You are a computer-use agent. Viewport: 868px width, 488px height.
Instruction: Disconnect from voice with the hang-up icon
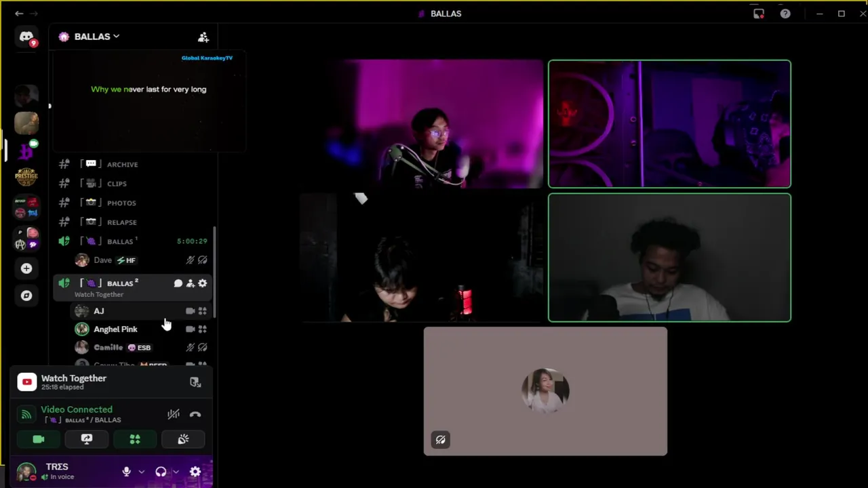(x=195, y=414)
